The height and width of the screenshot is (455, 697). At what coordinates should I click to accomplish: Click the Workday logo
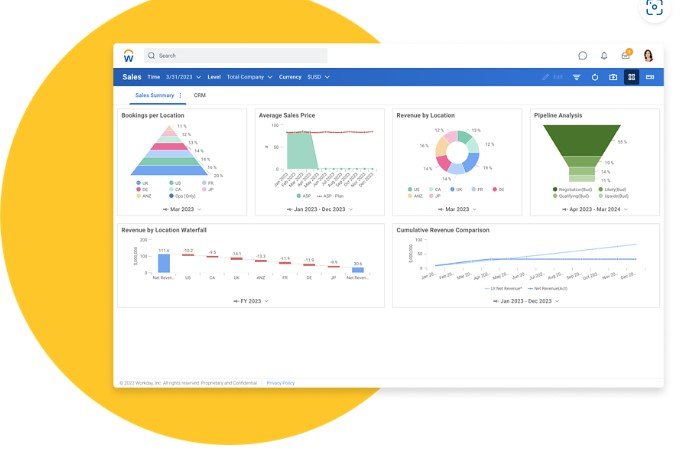(x=128, y=56)
